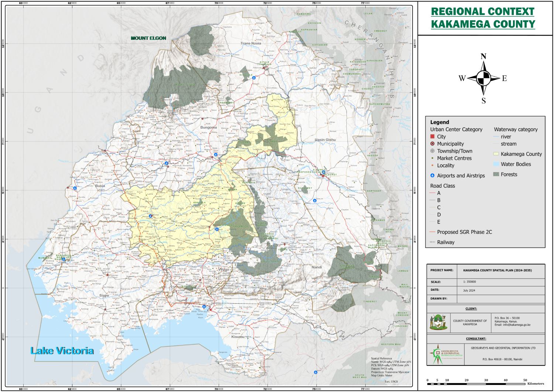Click the "Legend" heading
Screen dimensions: 554x392
click(440, 122)
